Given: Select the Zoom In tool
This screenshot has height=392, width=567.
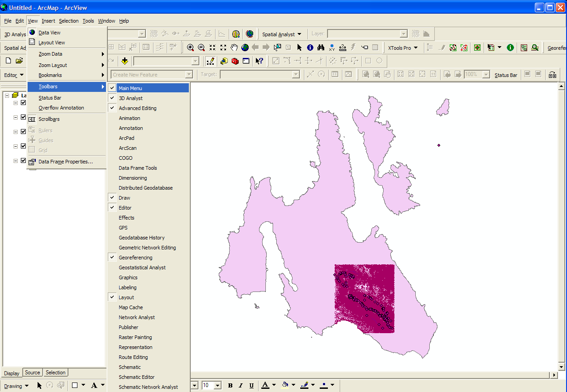Looking at the screenshot, I should (191, 48).
